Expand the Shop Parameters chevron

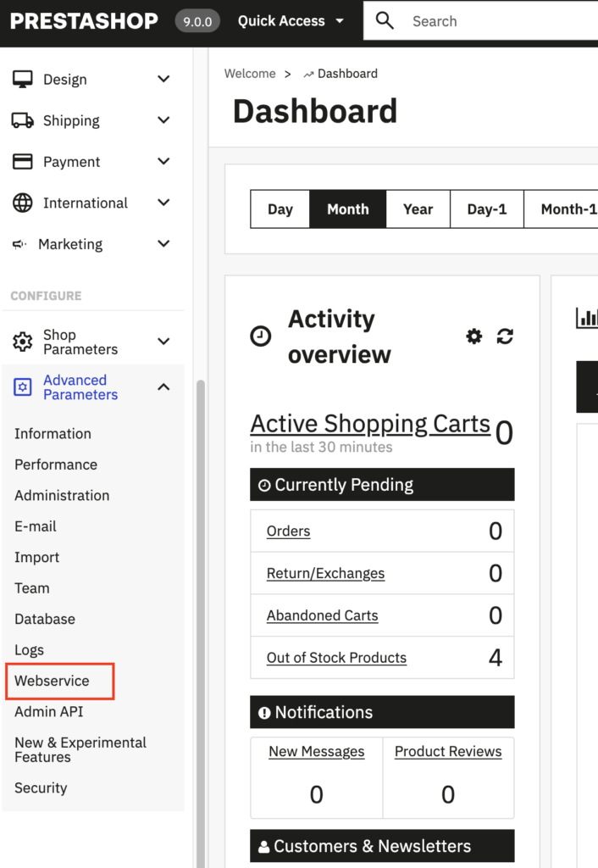[x=163, y=342]
